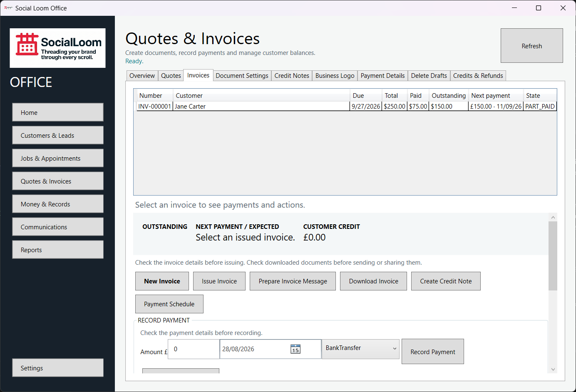Select invoice row INV-000001

tap(346, 107)
